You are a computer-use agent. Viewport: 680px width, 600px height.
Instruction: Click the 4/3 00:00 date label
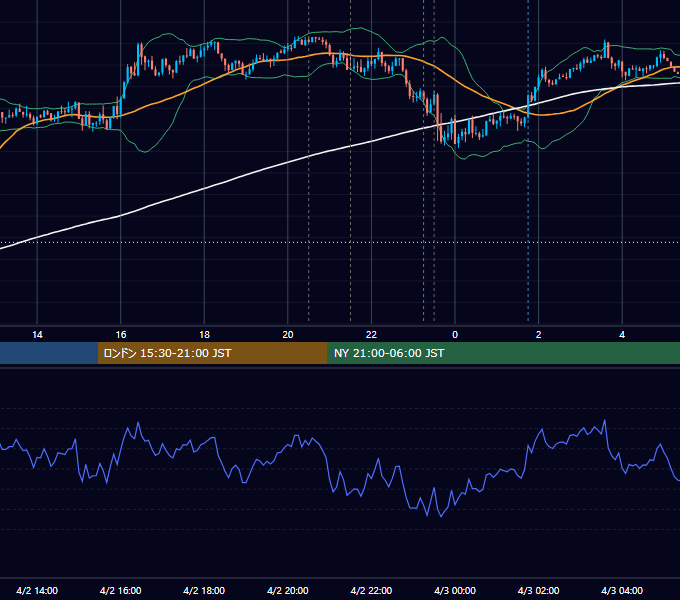pyautogui.click(x=455, y=590)
